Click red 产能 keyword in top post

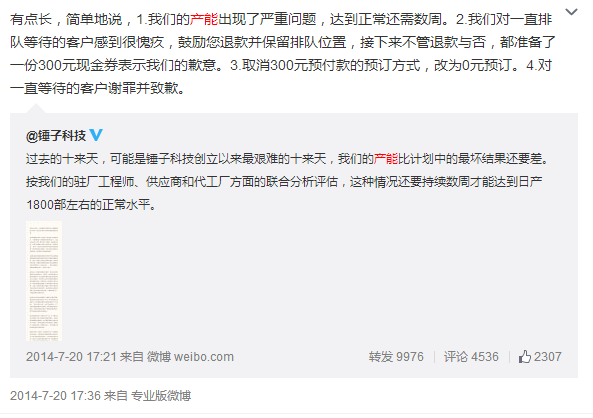pos(204,19)
